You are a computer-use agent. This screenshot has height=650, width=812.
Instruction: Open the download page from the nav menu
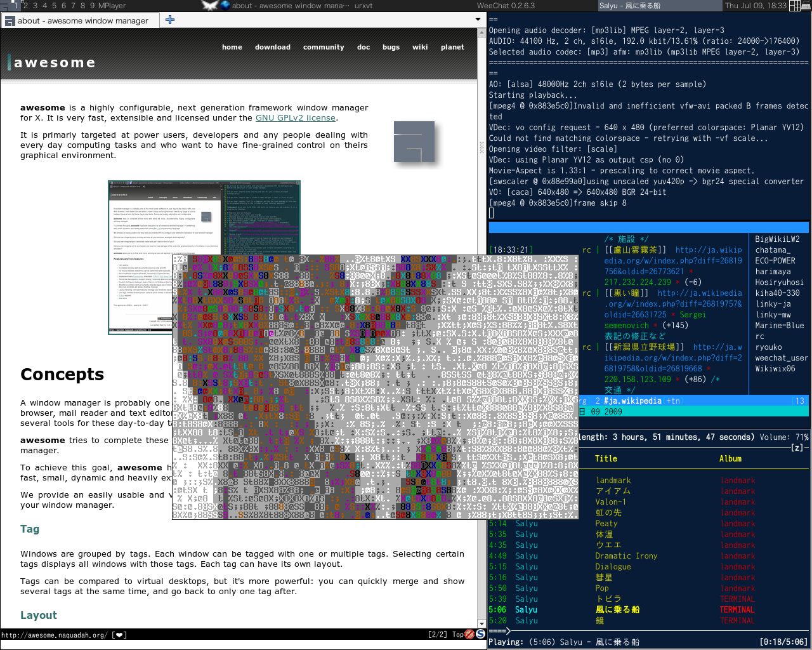point(272,47)
